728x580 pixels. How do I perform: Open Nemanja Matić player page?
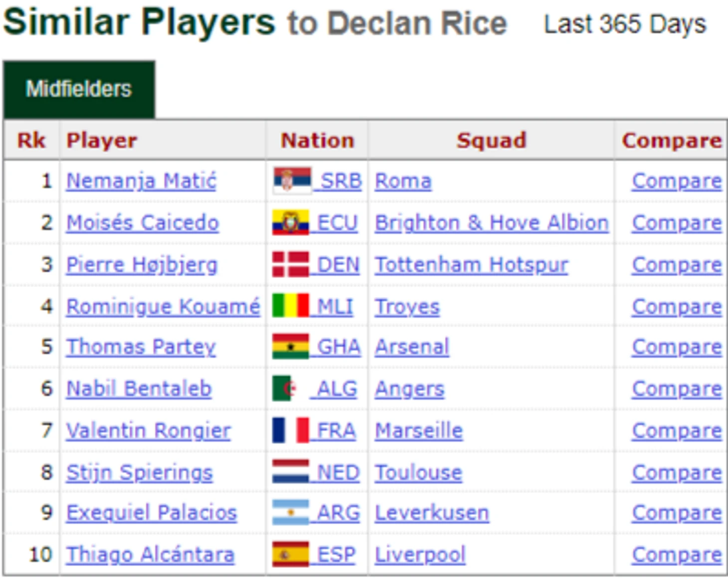click(142, 181)
